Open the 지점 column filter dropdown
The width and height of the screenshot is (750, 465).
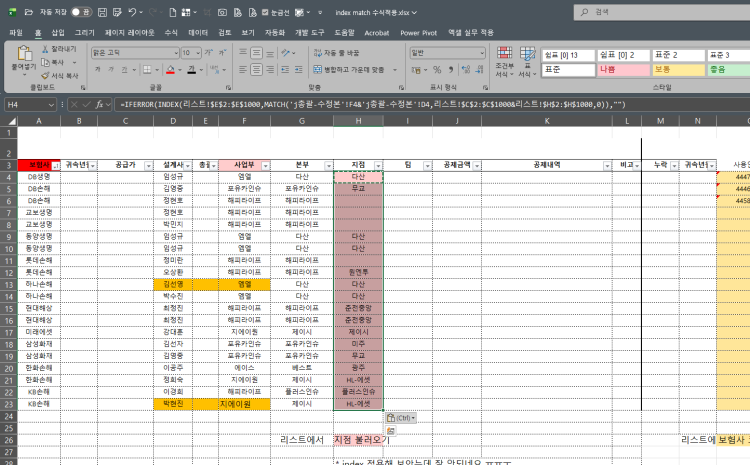pos(378,166)
